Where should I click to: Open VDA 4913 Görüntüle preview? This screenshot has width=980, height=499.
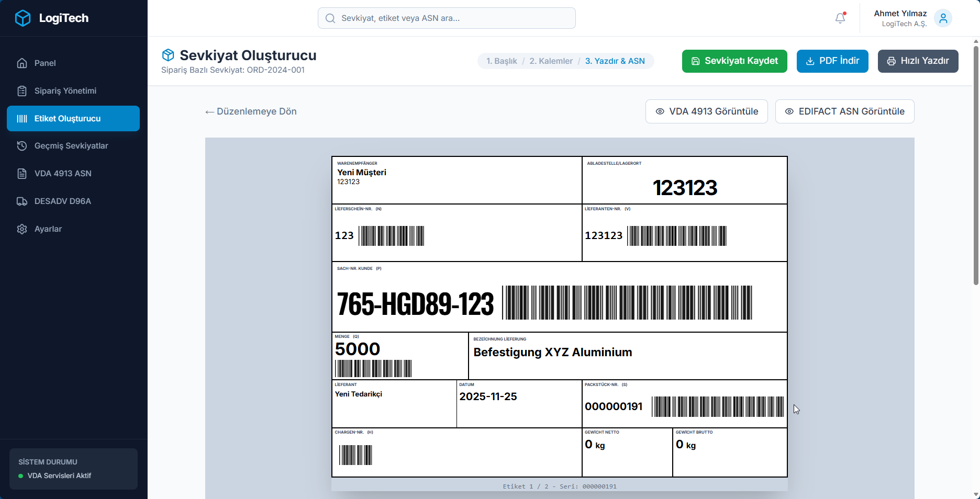click(x=707, y=111)
